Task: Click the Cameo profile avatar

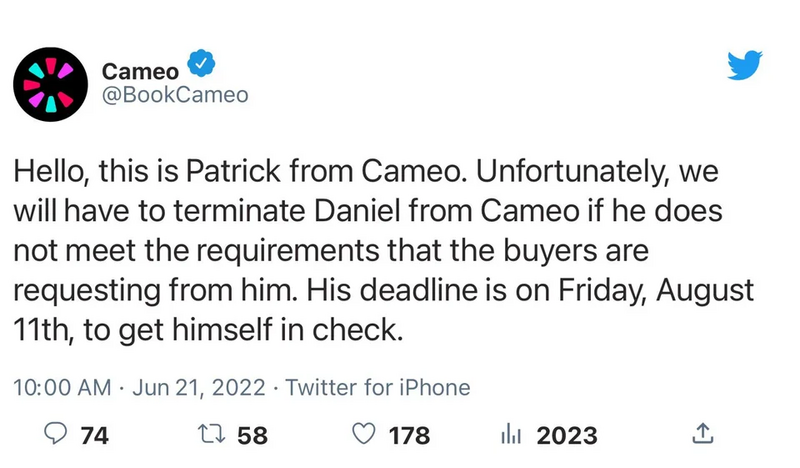Action: pos(50,83)
